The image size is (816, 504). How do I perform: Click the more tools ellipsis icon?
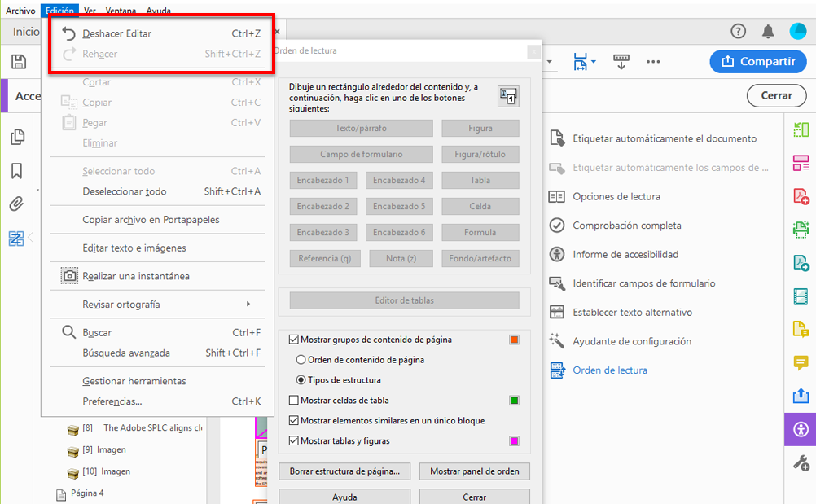pos(653,61)
